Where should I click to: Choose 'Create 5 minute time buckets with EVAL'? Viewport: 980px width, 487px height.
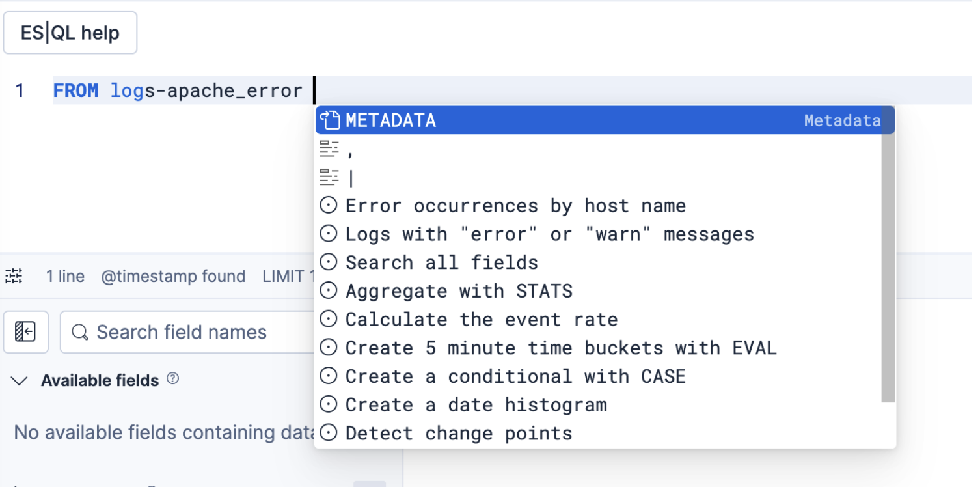point(561,348)
